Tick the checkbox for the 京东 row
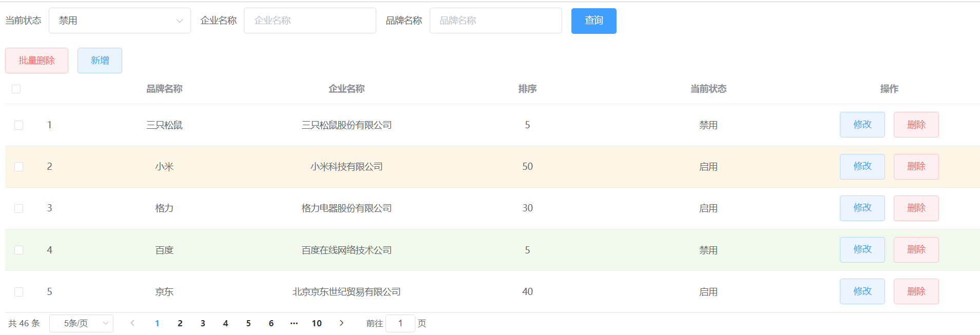 pos(19,292)
